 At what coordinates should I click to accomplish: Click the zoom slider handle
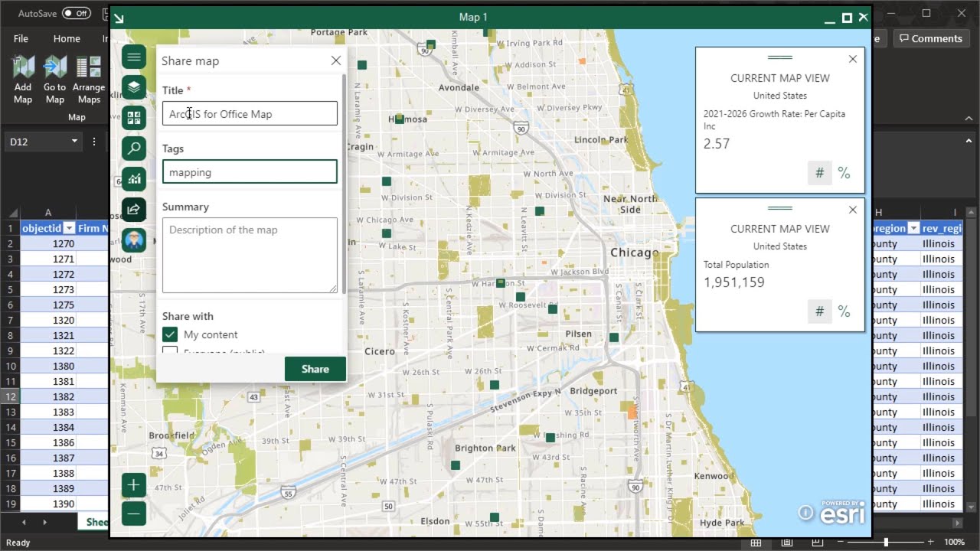point(886,543)
